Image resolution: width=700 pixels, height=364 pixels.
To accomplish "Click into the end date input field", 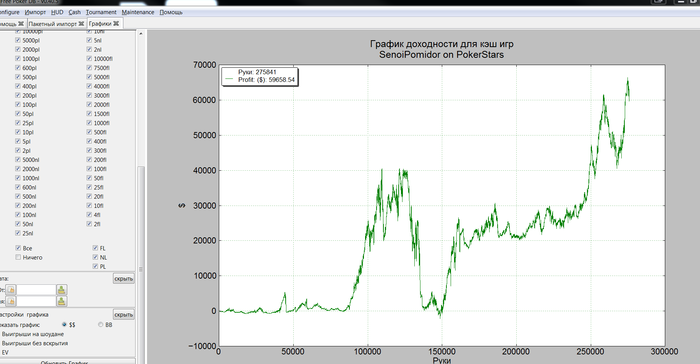I will coord(36,301).
